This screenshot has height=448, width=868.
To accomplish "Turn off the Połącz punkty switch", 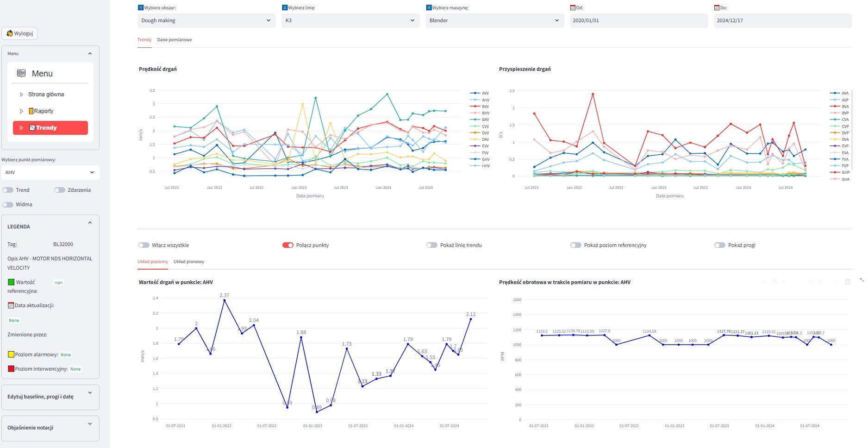I will 287,245.
